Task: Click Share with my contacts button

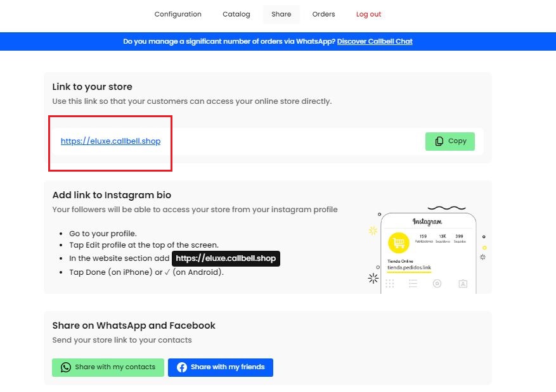Action: [108, 367]
